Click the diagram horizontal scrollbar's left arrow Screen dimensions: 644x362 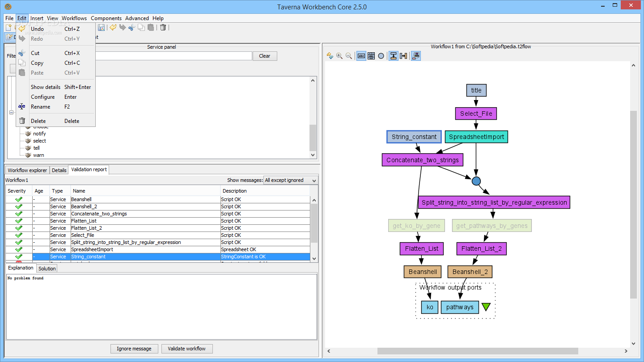329,351
